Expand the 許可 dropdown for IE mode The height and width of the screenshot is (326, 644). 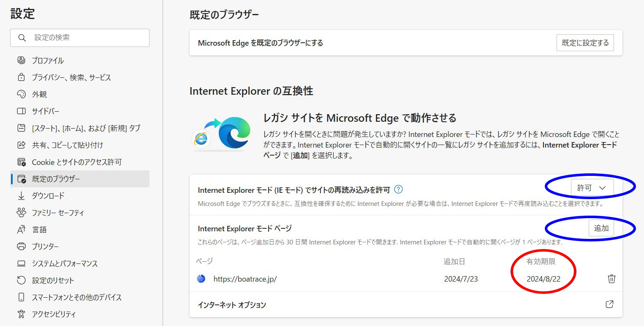(592, 188)
